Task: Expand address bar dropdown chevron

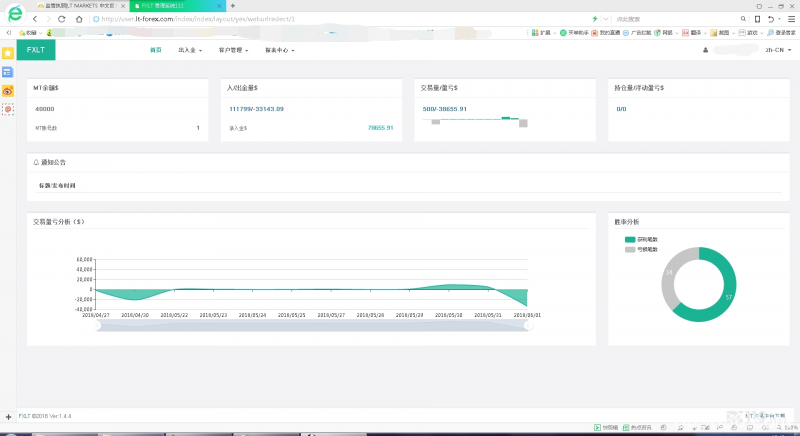Action: [606, 19]
